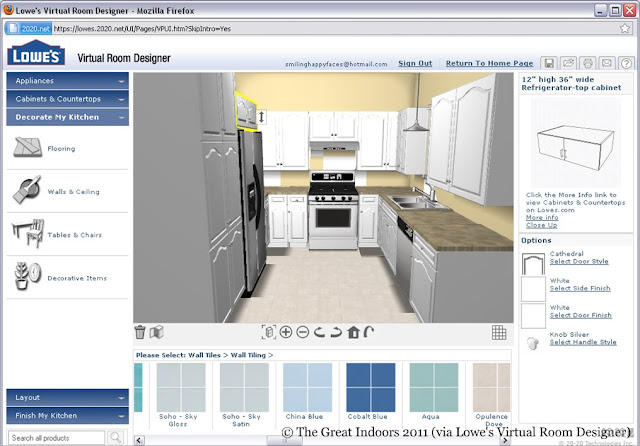Click the save disk icon in header
This screenshot has height=446, width=640.
click(x=549, y=63)
